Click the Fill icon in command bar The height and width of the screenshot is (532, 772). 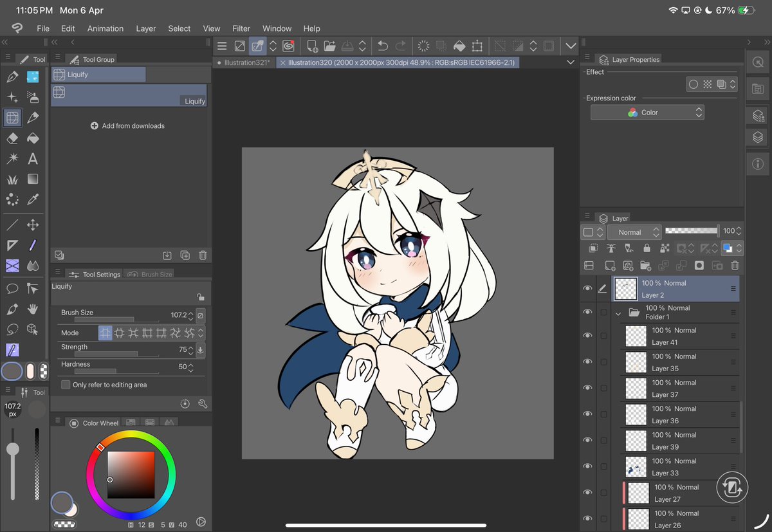[x=459, y=46]
